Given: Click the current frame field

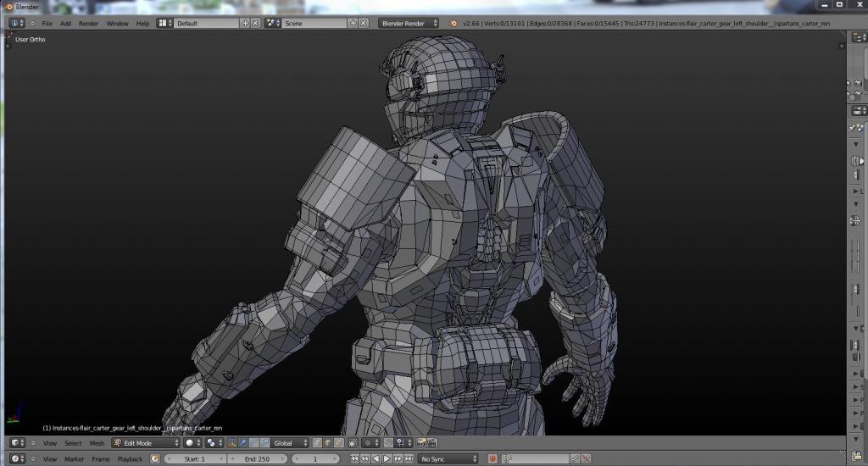Looking at the screenshot, I should [x=314, y=459].
